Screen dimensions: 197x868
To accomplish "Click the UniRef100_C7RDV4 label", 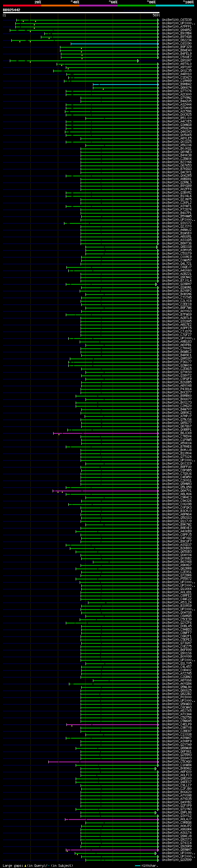I will coord(177,437).
